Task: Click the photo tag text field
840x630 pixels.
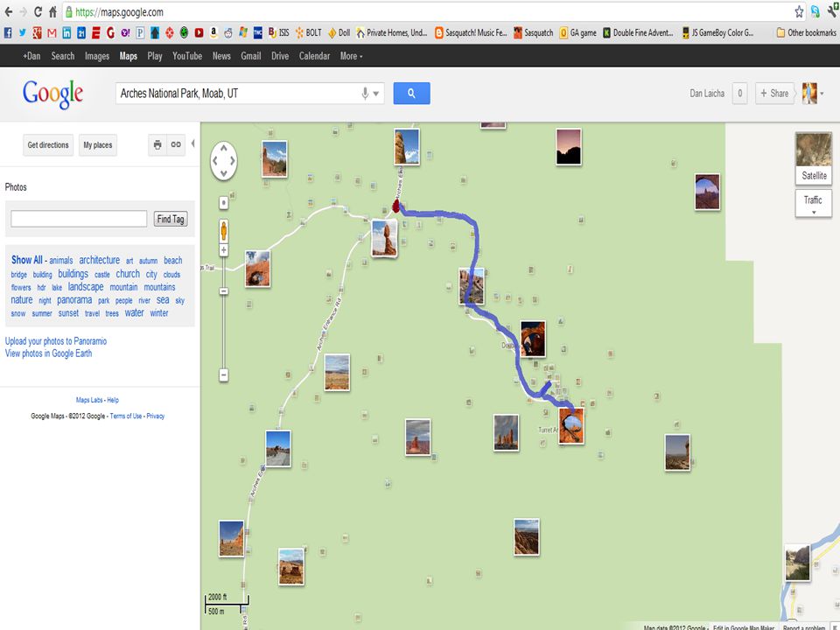Action: click(x=79, y=219)
